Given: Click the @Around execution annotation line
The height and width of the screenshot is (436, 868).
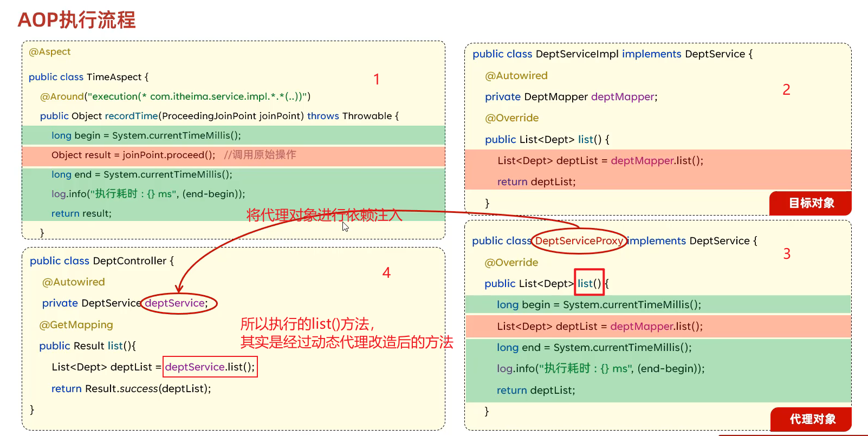Looking at the screenshot, I should tap(174, 96).
